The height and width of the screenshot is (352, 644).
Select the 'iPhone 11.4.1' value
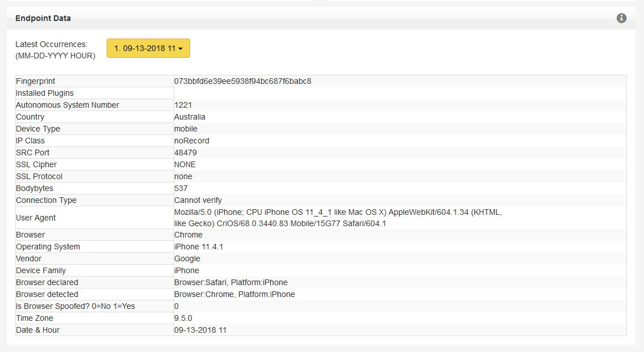coord(199,247)
